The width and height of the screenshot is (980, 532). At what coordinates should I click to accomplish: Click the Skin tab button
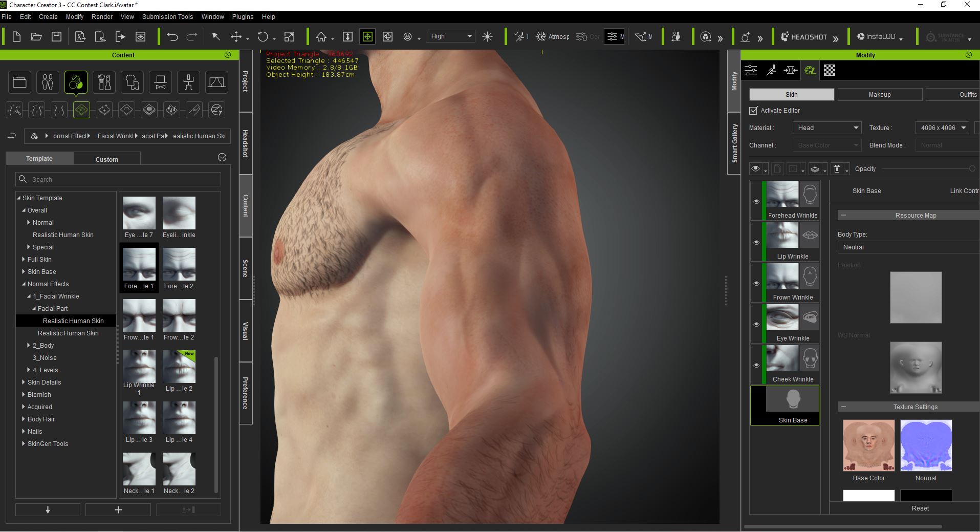(792, 94)
